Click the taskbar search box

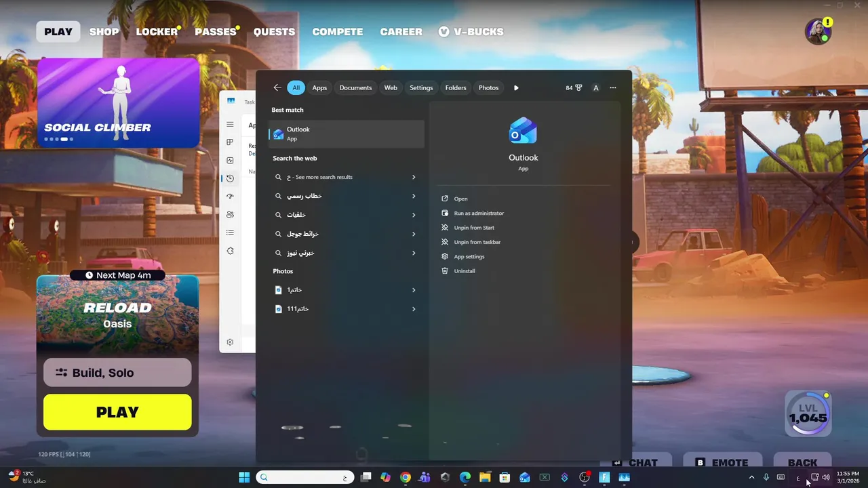[305, 477]
